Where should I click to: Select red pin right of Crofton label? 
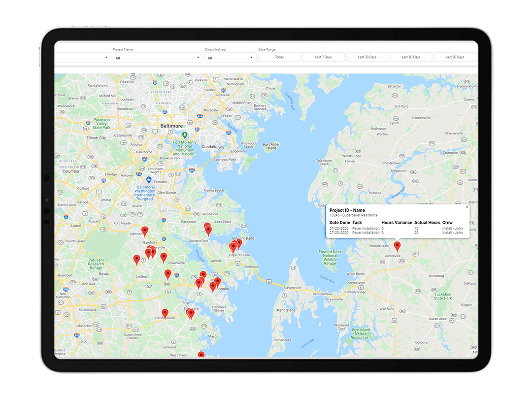pyautogui.click(x=167, y=274)
